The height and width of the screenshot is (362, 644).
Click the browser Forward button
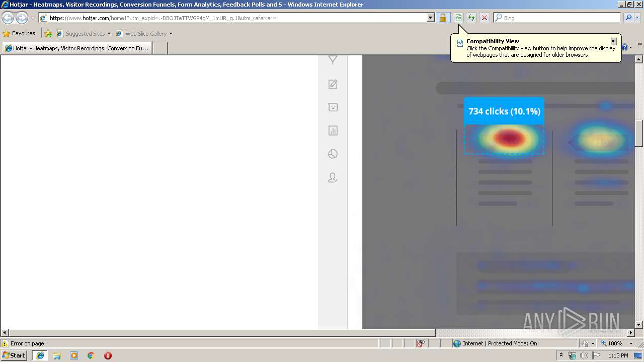pos(22,18)
